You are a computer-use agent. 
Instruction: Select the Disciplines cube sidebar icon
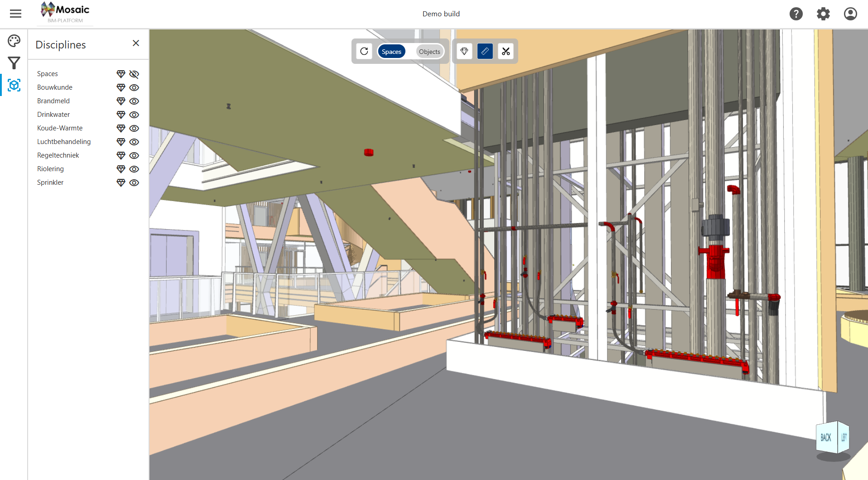coord(14,85)
